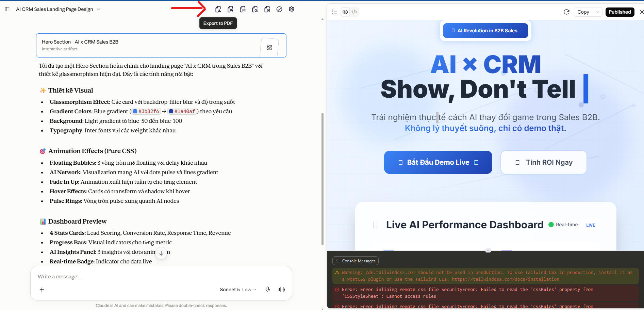Click the export icon marked G
Viewport: 644px width, 310px height.
pyautogui.click(x=255, y=9)
